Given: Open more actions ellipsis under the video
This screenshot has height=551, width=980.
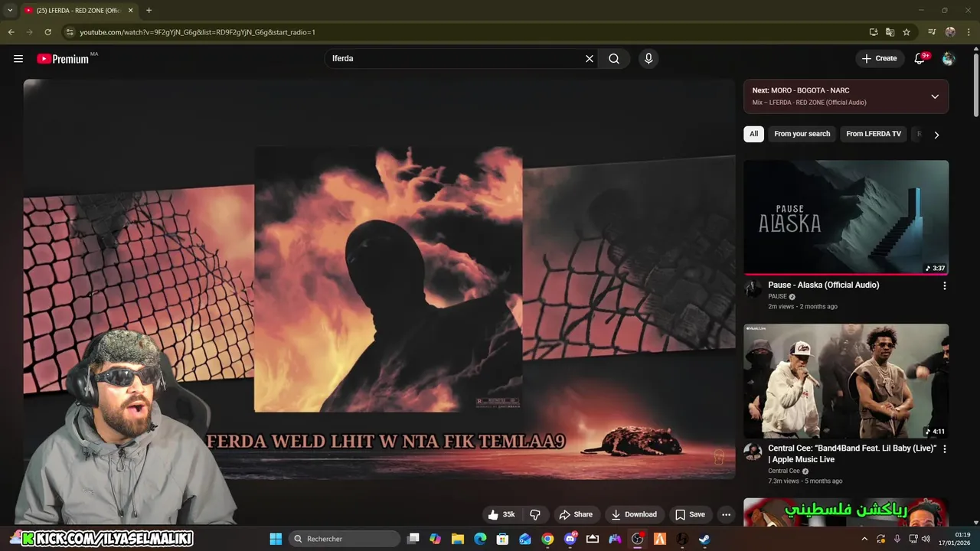Looking at the screenshot, I should pos(726,514).
